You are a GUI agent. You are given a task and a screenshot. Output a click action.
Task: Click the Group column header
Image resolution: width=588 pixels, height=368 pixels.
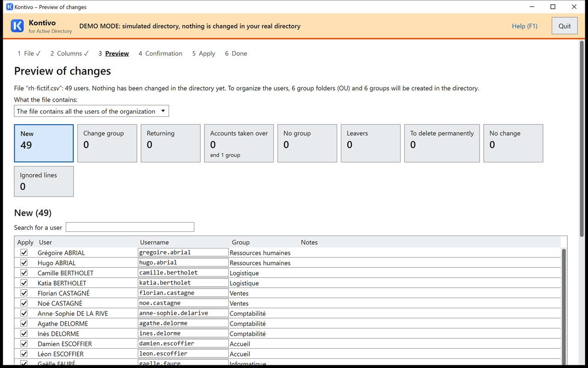click(x=241, y=242)
